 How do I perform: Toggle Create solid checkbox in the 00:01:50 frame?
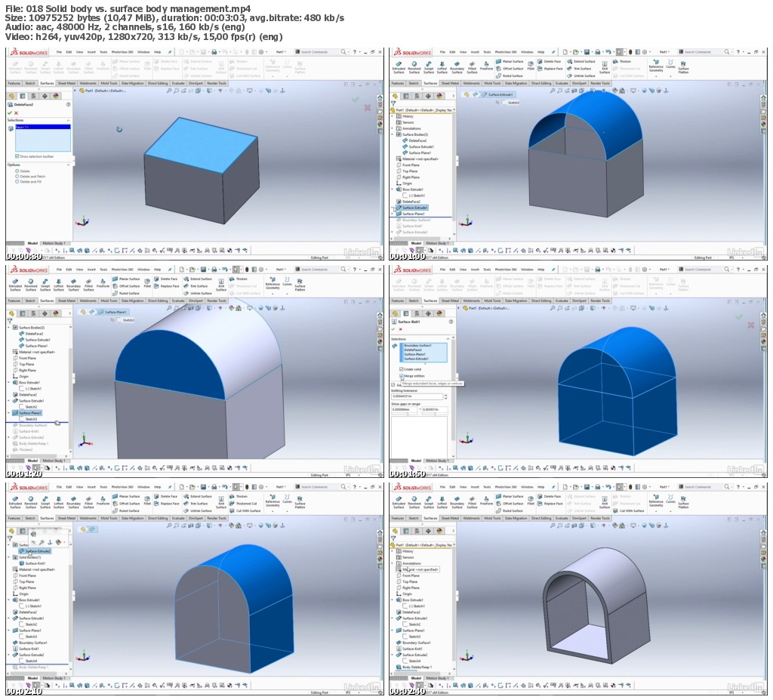[402, 369]
